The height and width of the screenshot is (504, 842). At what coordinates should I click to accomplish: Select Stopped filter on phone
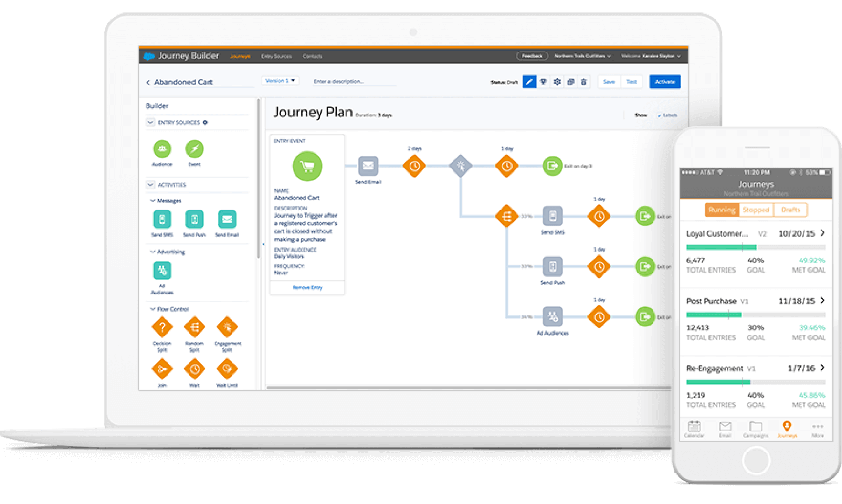(756, 210)
